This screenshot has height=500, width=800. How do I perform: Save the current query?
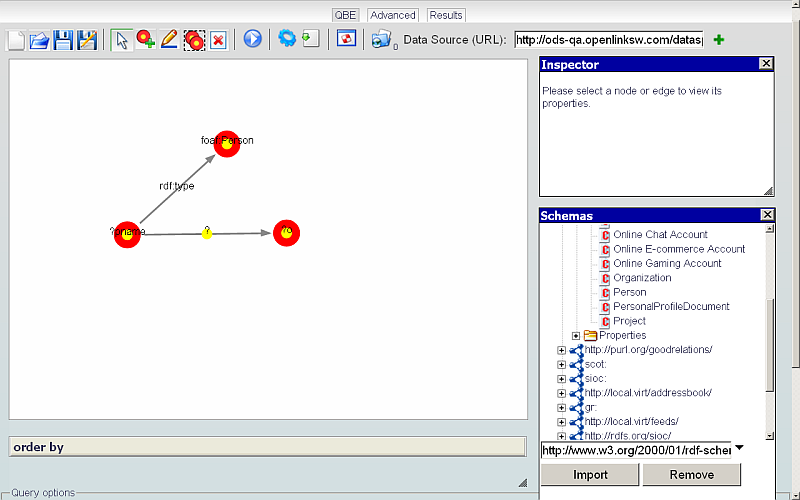pos(63,40)
